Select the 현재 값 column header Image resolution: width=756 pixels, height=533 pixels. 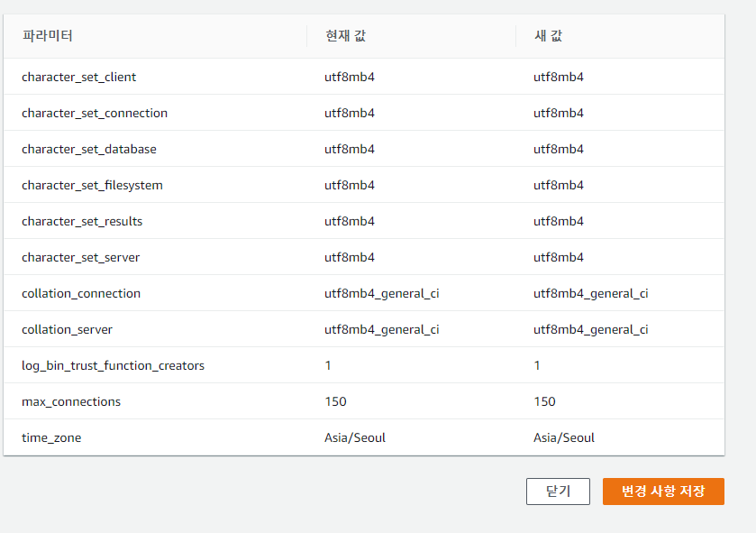point(345,36)
